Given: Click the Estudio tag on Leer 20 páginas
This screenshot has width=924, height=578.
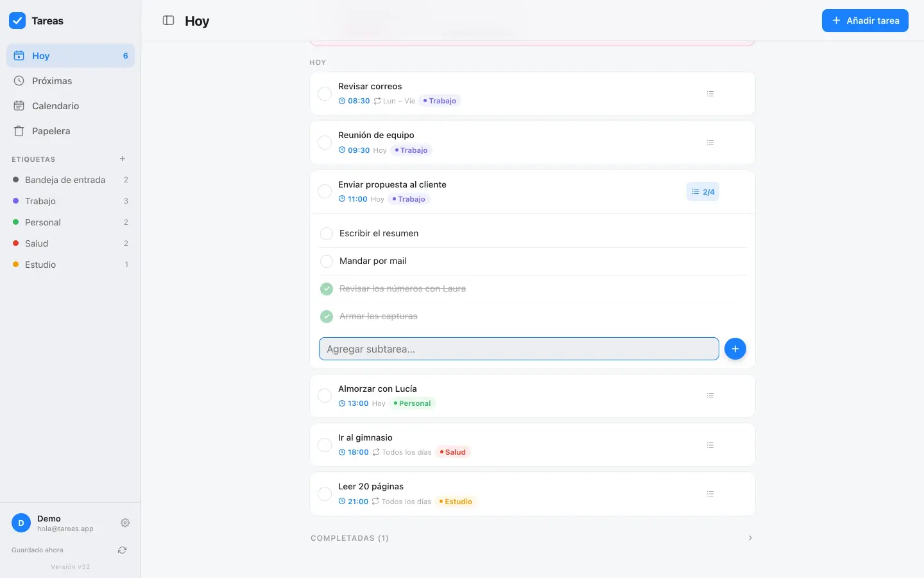Looking at the screenshot, I should pyautogui.click(x=456, y=502).
